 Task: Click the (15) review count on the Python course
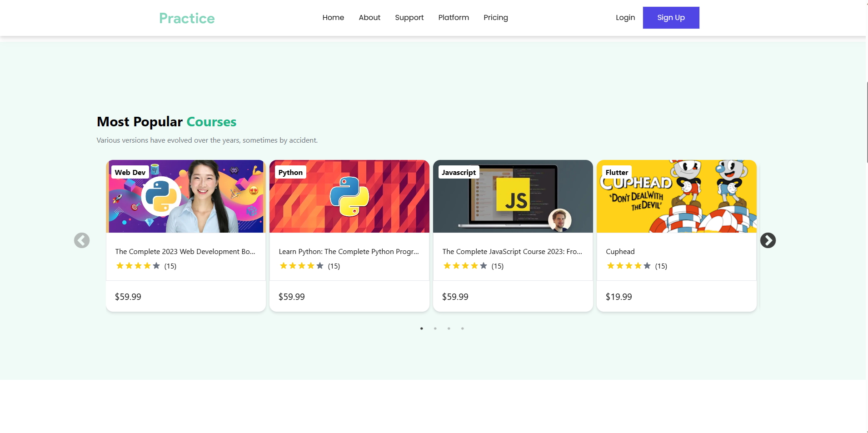[x=334, y=266]
